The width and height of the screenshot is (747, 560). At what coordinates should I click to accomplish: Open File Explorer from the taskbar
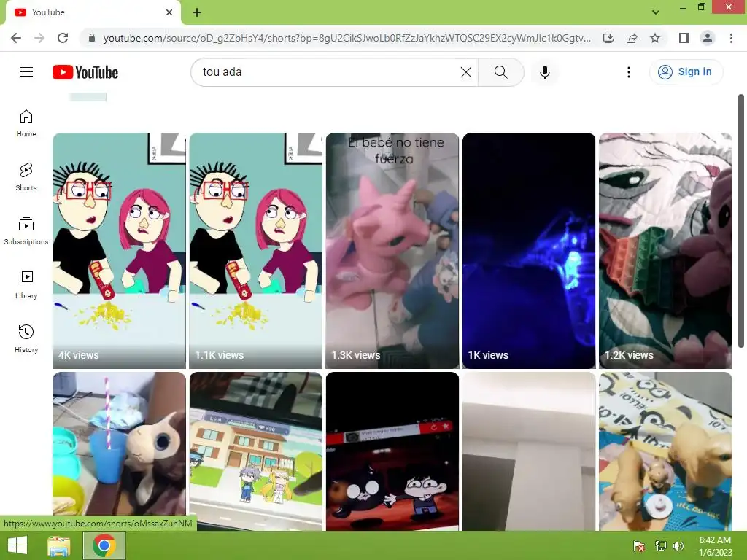coord(58,545)
